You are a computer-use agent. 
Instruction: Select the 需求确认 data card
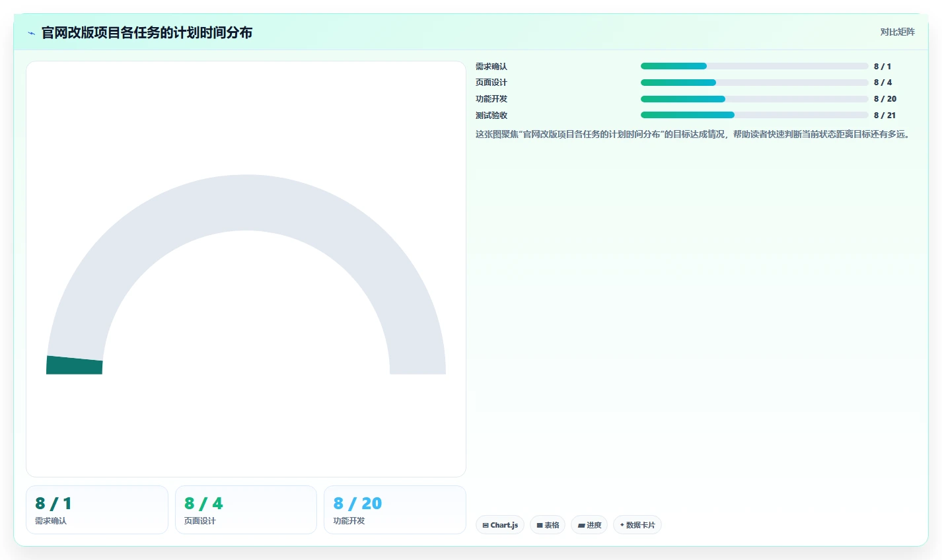(97, 510)
